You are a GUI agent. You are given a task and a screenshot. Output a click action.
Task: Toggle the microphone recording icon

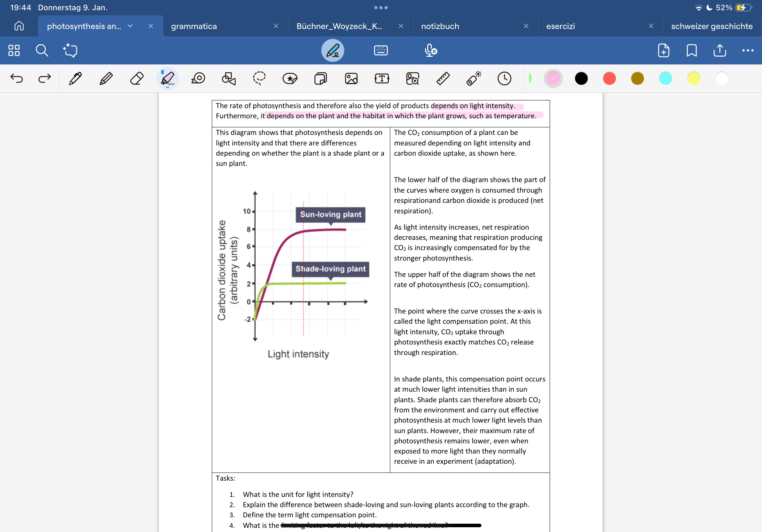[x=430, y=50]
